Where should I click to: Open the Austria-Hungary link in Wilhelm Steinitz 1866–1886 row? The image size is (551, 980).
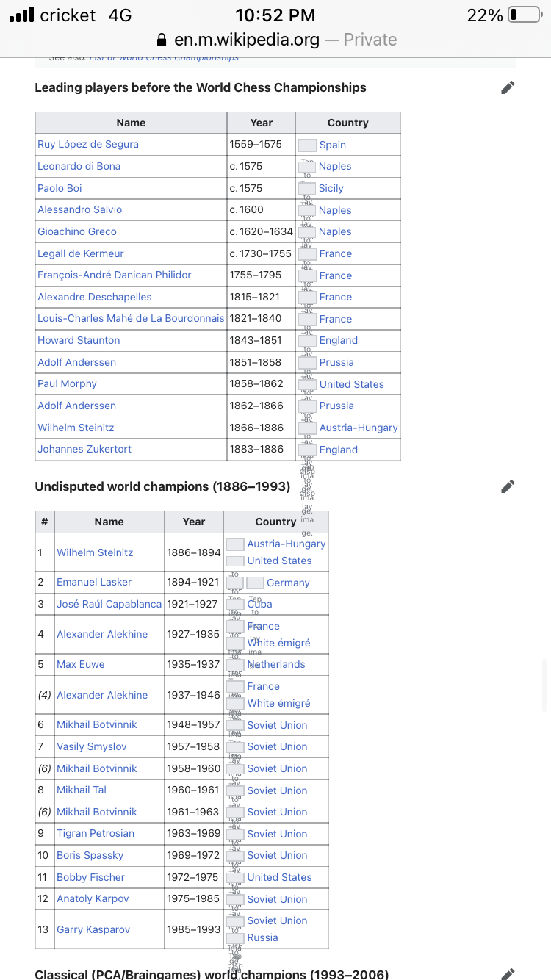pos(359,428)
